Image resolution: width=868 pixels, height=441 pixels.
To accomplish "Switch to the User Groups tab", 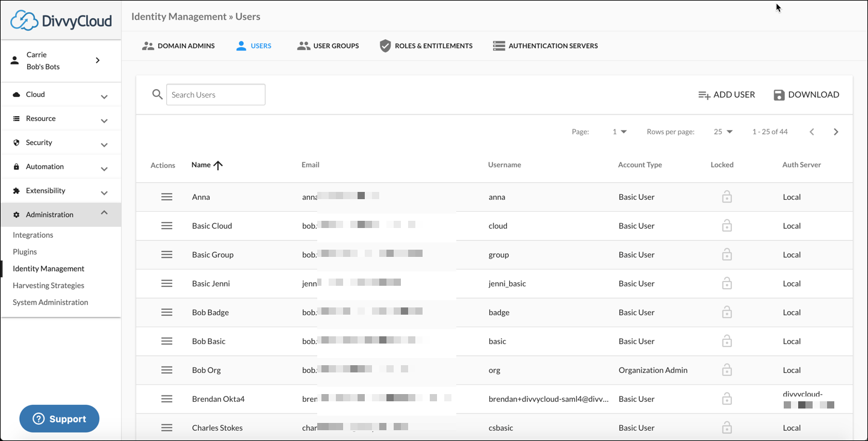I will [328, 46].
